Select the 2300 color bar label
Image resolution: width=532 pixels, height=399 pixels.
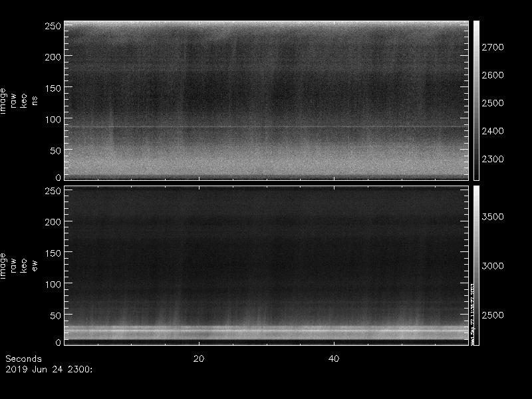coord(493,159)
